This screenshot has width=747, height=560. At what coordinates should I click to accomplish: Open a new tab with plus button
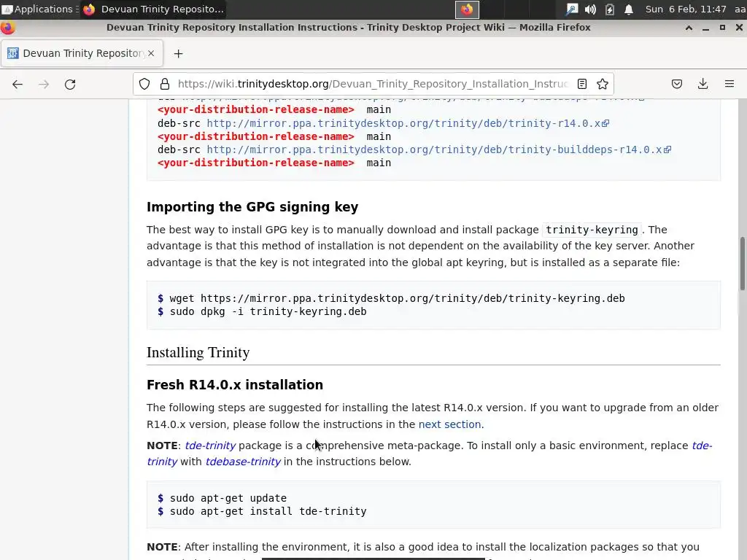(178, 54)
